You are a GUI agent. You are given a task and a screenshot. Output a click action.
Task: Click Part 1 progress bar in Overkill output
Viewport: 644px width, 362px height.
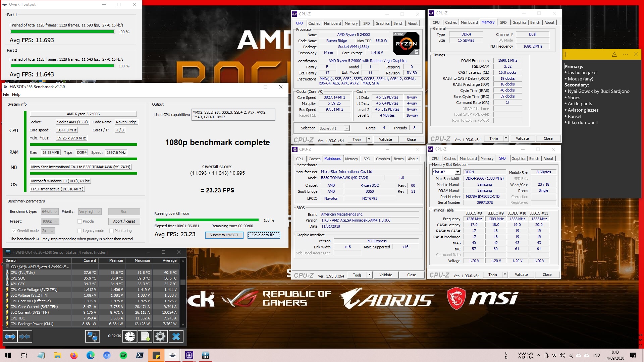[x=62, y=32]
